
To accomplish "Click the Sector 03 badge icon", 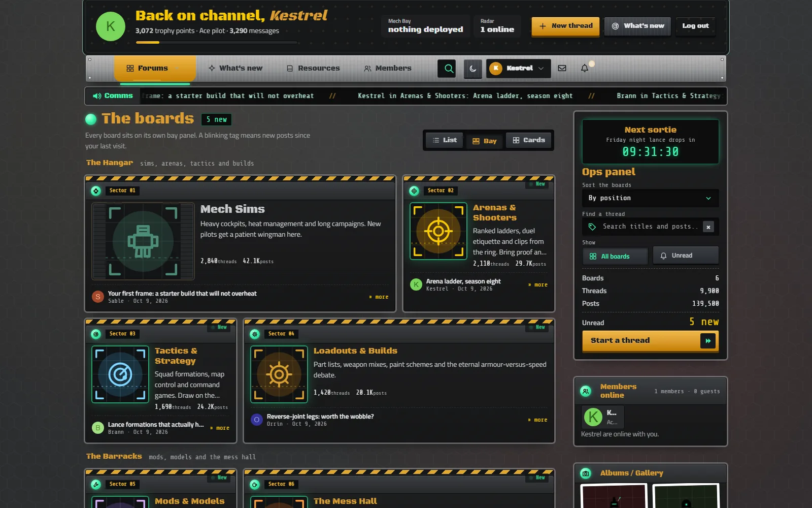I will point(96,334).
